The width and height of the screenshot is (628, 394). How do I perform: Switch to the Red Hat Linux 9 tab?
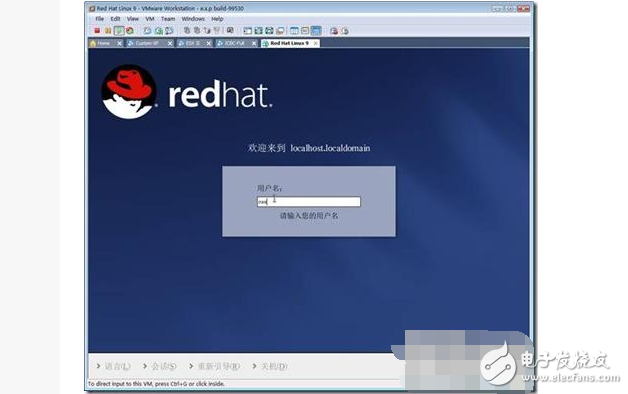pyautogui.click(x=290, y=43)
